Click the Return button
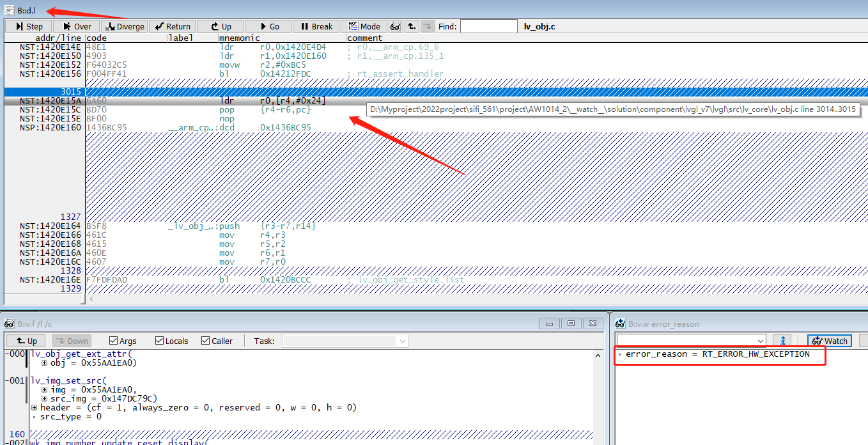868x445 pixels. click(x=172, y=26)
